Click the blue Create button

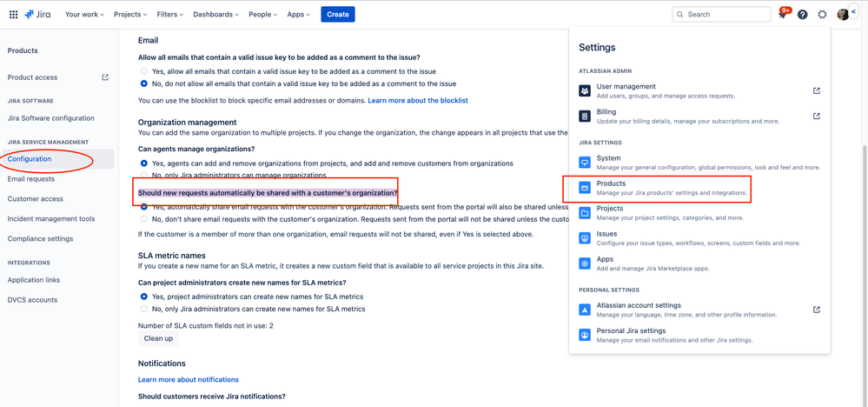click(338, 15)
